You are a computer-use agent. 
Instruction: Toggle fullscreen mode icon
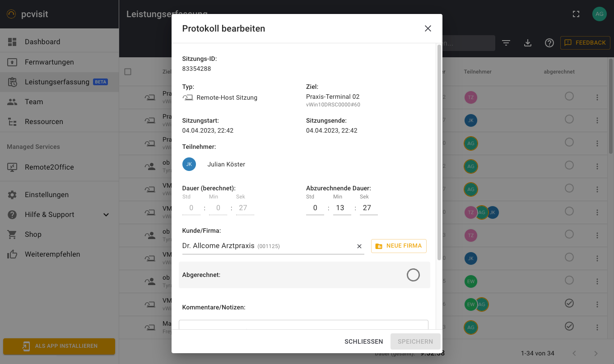click(576, 14)
